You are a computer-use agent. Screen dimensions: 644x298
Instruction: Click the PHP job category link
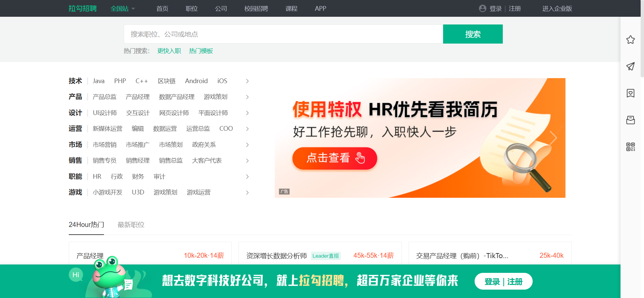(120, 81)
